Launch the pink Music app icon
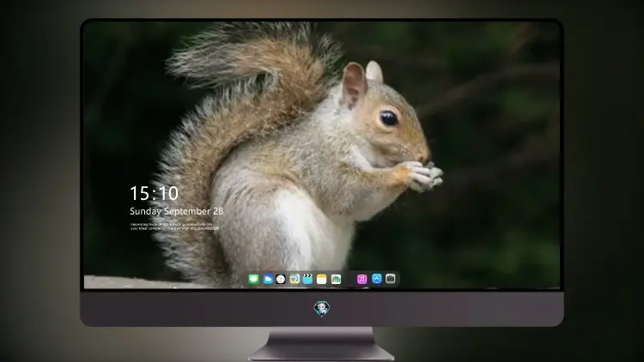Image resolution: width=644 pixels, height=362 pixels. pos(361,279)
